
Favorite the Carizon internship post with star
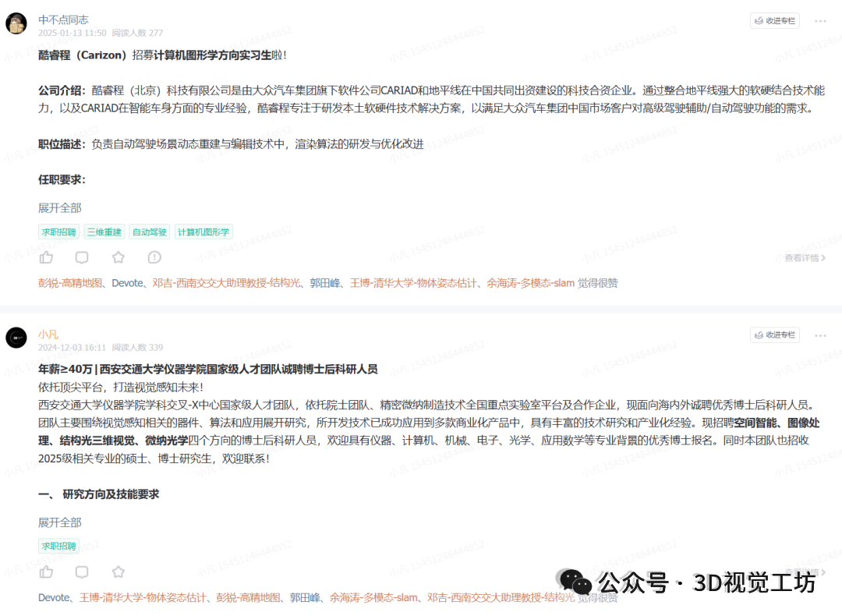(x=119, y=258)
